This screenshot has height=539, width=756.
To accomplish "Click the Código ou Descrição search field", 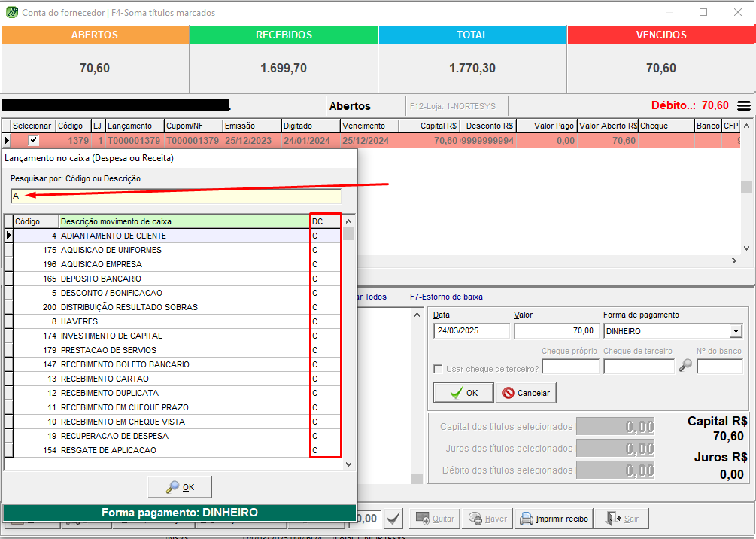I will (x=176, y=196).
